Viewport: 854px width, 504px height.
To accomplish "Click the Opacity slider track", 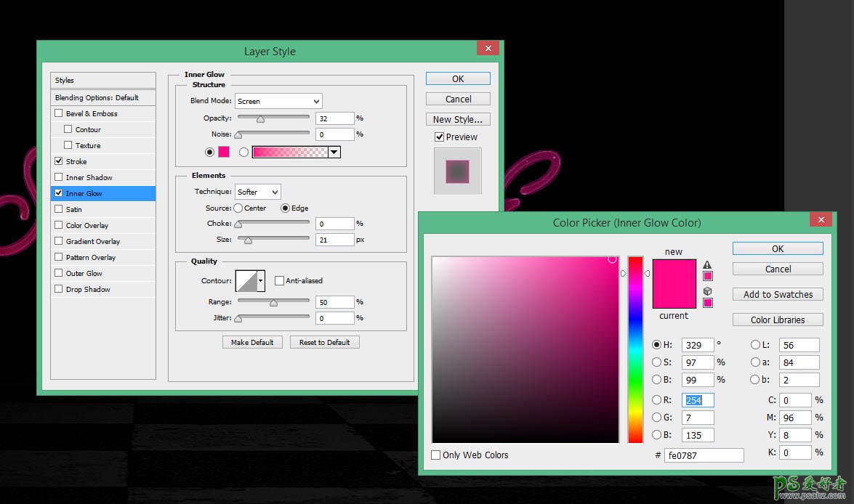I will 273,118.
